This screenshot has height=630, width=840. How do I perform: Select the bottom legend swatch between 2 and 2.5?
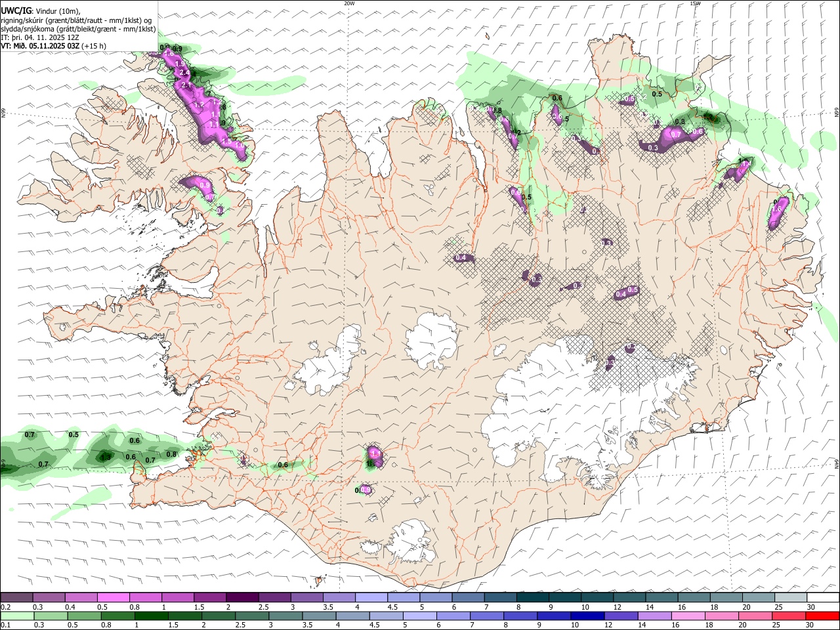[x=219, y=616]
